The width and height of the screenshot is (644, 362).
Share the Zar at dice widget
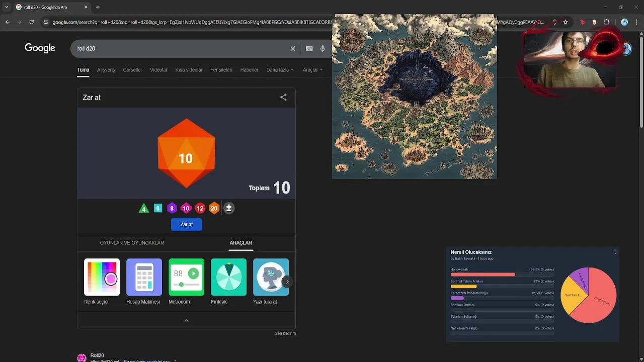pyautogui.click(x=283, y=98)
